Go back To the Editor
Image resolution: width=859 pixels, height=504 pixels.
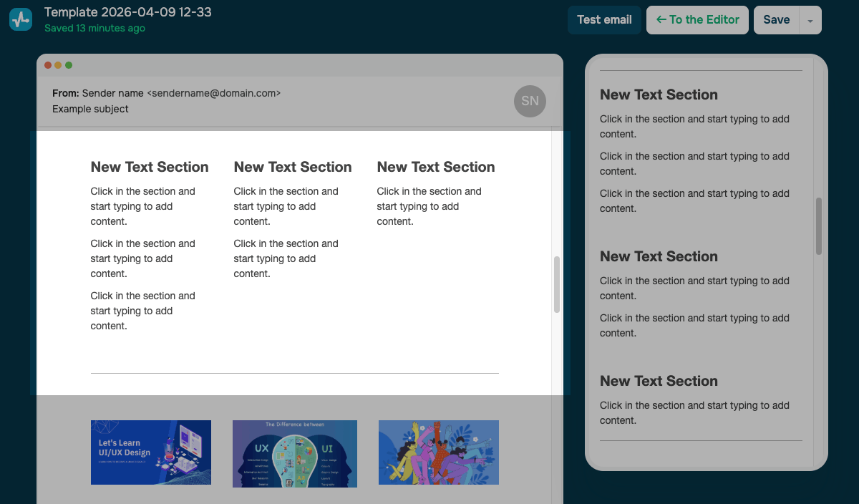[x=697, y=20]
